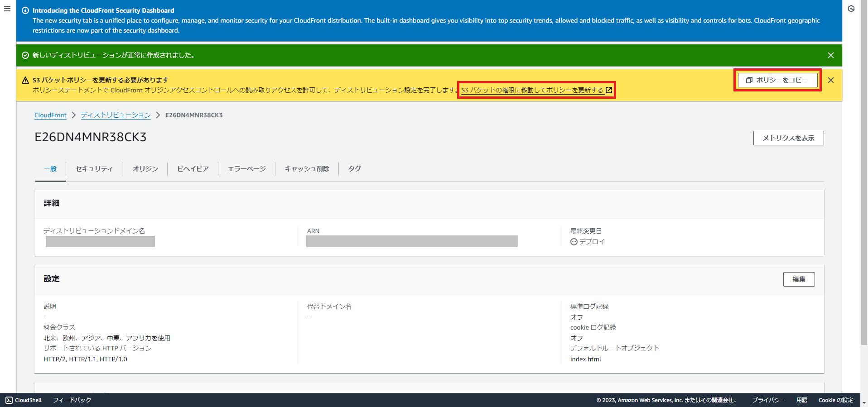Click ポリシーをコピー button
The width and height of the screenshot is (868, 407).
pos(777,80)
